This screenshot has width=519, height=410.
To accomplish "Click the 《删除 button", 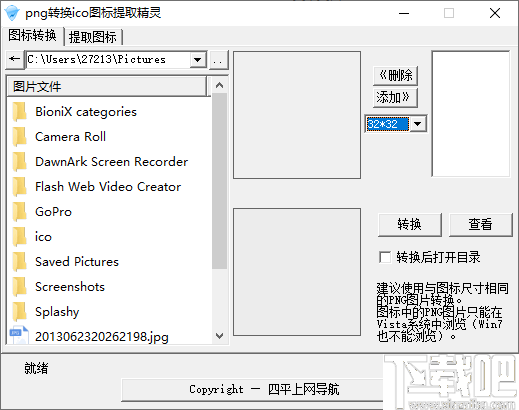I will 395,75.
